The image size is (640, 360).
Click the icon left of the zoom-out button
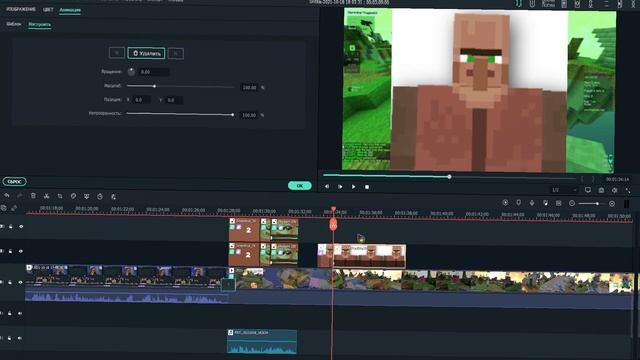tap(558, 203)
